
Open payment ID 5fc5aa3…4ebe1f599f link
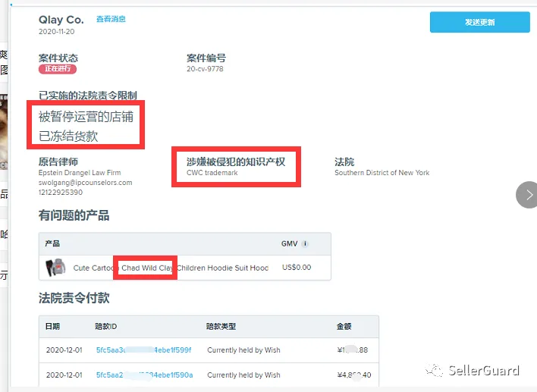pos(144,350)
